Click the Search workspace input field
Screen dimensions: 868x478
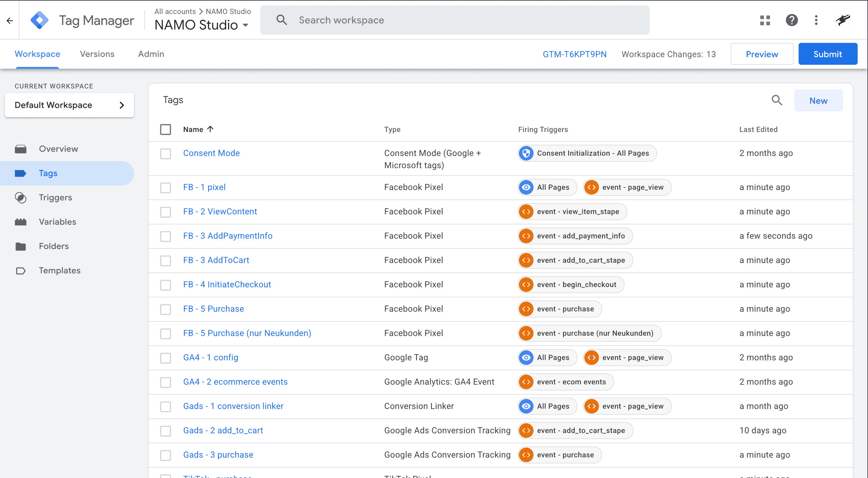455,20
